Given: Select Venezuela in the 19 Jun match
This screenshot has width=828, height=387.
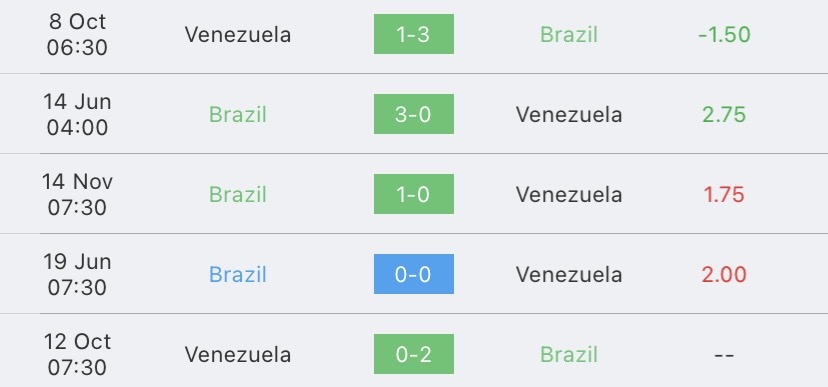Looking at the screenshot, I should tap(569, 275).
